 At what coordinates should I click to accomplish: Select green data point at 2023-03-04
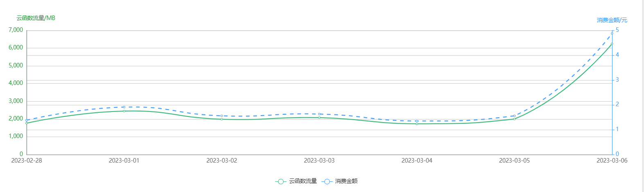[x=417, y=123]
